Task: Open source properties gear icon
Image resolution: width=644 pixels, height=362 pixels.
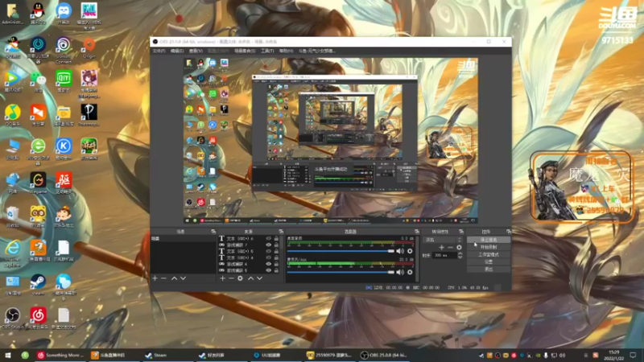Action: (240, 278)
